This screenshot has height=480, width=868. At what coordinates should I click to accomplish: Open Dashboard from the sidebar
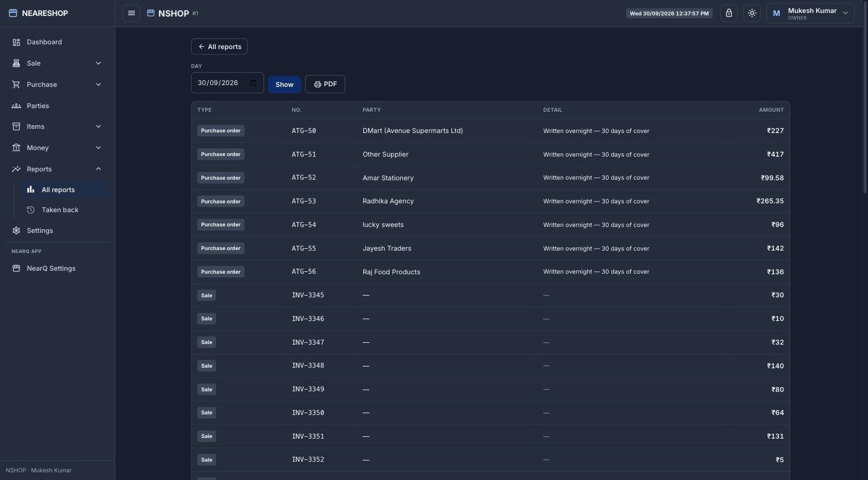coord(57,42)
